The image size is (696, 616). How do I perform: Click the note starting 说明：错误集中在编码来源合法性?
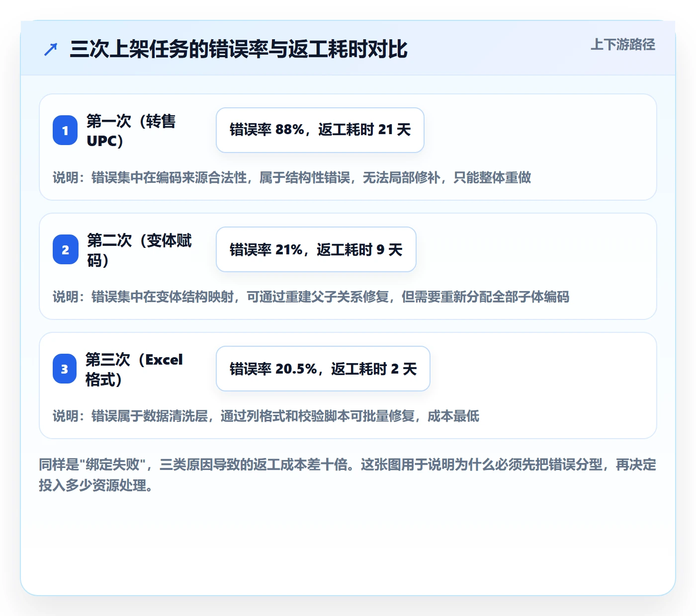click(292, 177)
